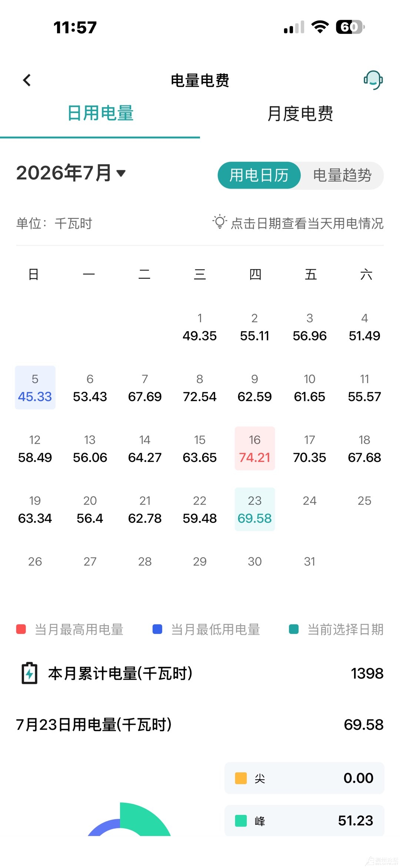
Task: Select July 7 with 67.69
Action: 145,388
